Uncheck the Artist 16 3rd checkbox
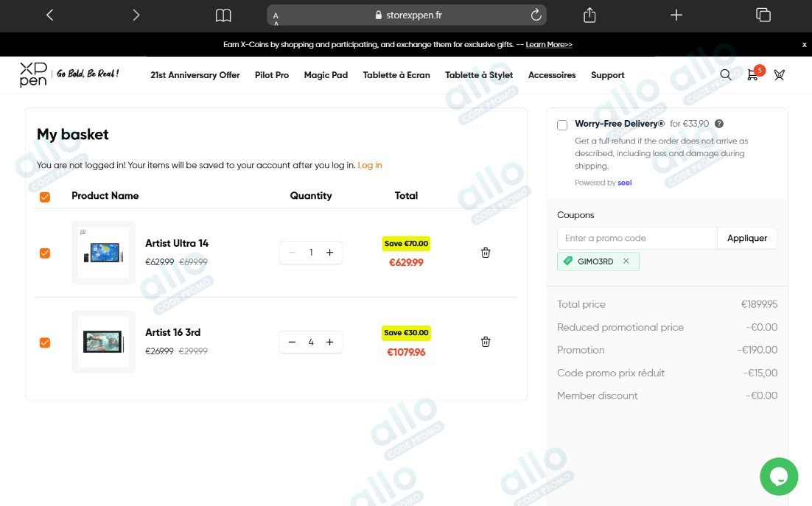Screen dimensions: 812x506 point(45,342)
